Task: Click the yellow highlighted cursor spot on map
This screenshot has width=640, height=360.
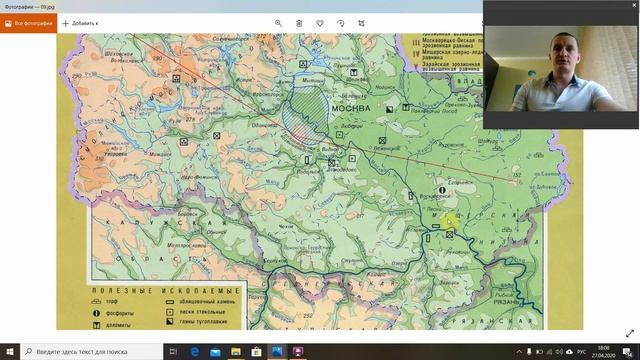Action: point(449,221)
